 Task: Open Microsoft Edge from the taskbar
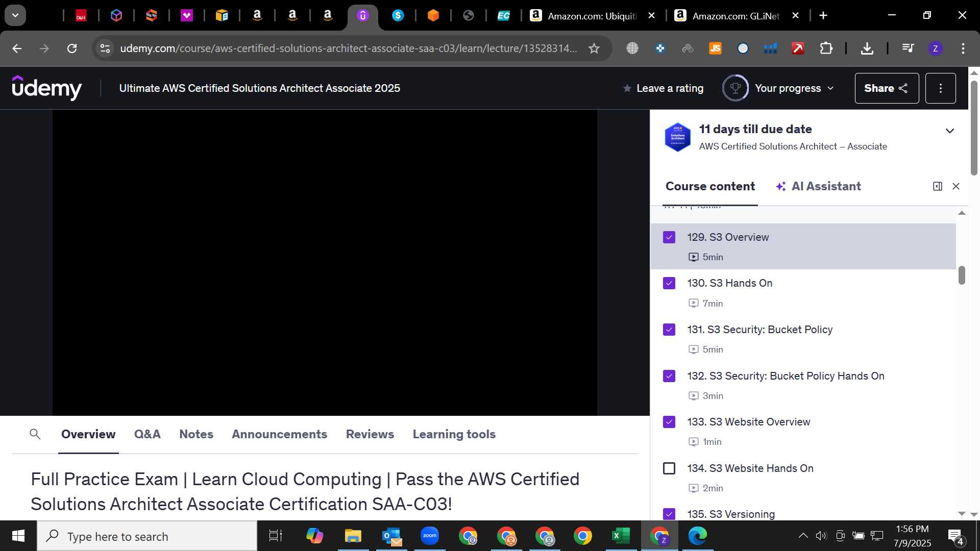click(697, 536)
